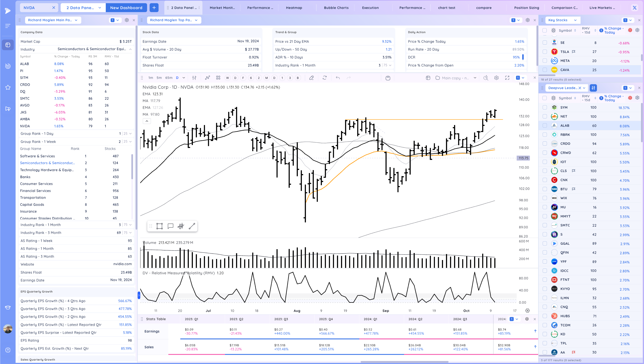Tick the checkbox next to SYM

click(x=545, y=108)
